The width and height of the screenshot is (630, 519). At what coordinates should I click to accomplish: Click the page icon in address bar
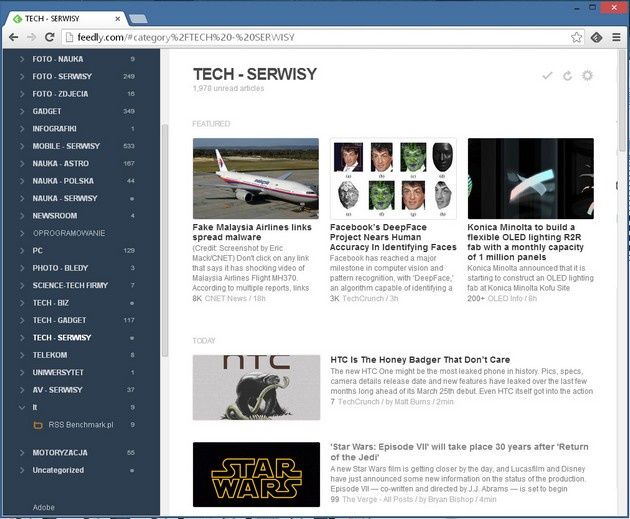tap(69, 37)
